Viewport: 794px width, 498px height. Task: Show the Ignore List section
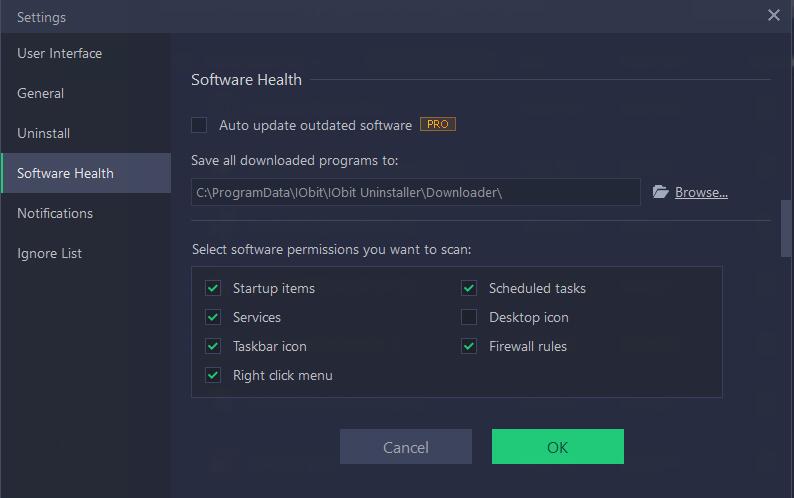click(x=50, y=253)
